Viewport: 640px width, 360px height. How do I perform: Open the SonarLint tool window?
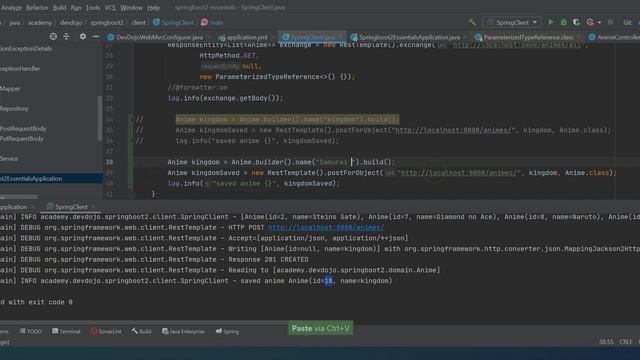[x=106, y=331]
